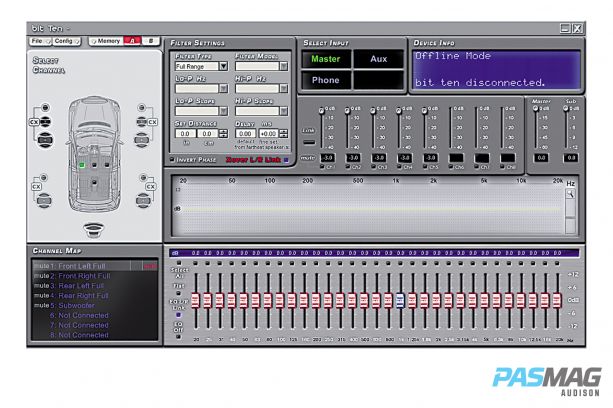Select the front left woofer speaker icon
This screenshot has height=408, width=613.
(45, 140)
